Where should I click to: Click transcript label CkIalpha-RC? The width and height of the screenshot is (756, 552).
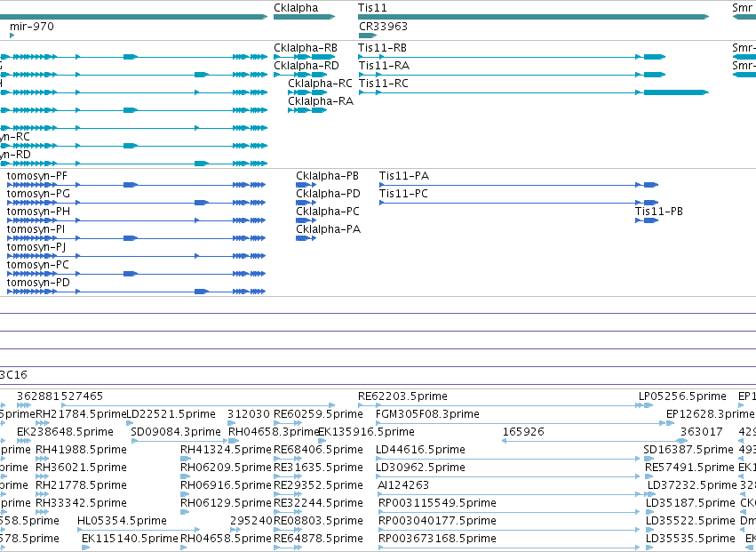tap(320, 84)
